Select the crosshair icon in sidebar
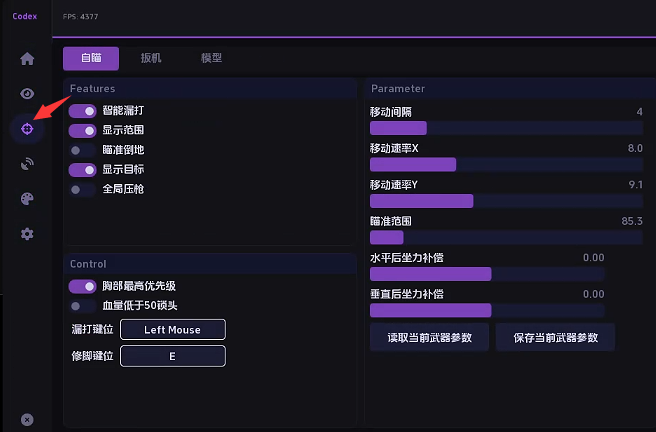This screenshot has width=656, height=432. pos(27,129)
